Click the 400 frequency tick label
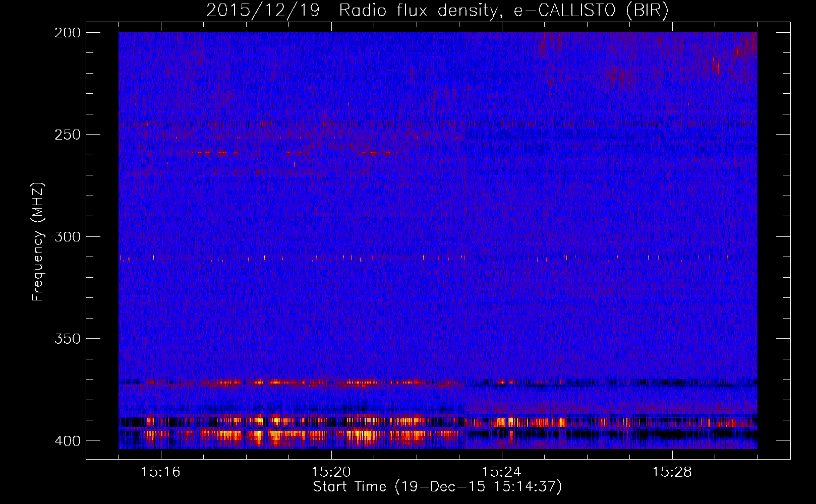 point(67,440)
